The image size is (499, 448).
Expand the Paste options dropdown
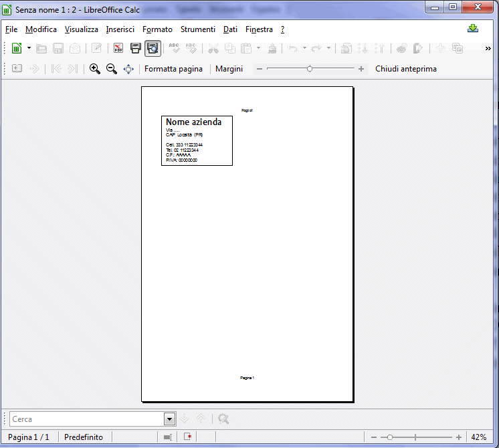coord(258,48)
